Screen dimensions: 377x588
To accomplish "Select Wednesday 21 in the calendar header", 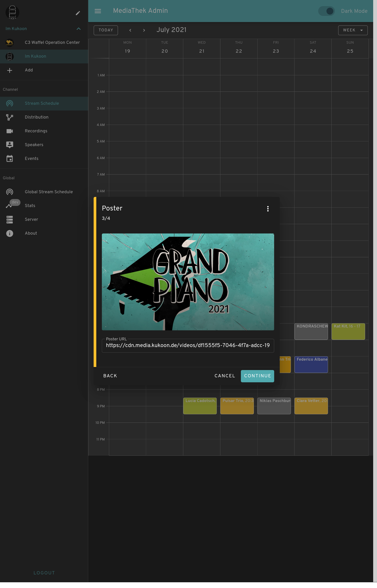I will pos(202,51).
